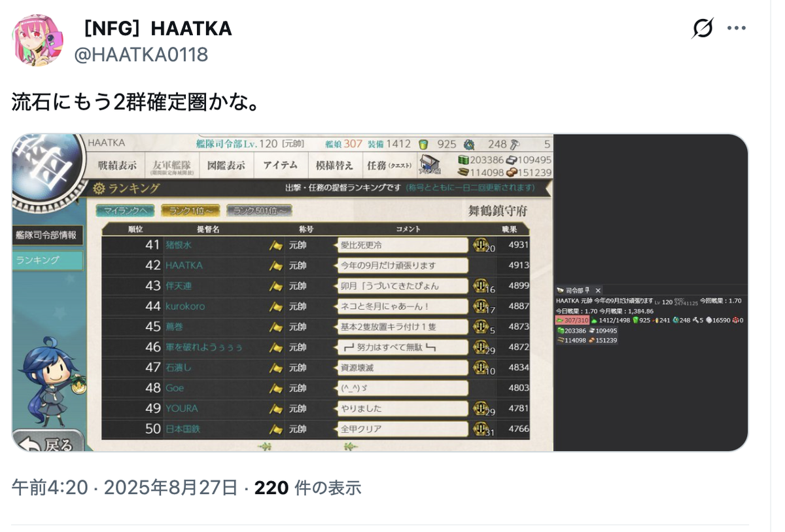785x532 pixels.
Task: Click medal icon in rank 50 row
Action: (481, 429)
